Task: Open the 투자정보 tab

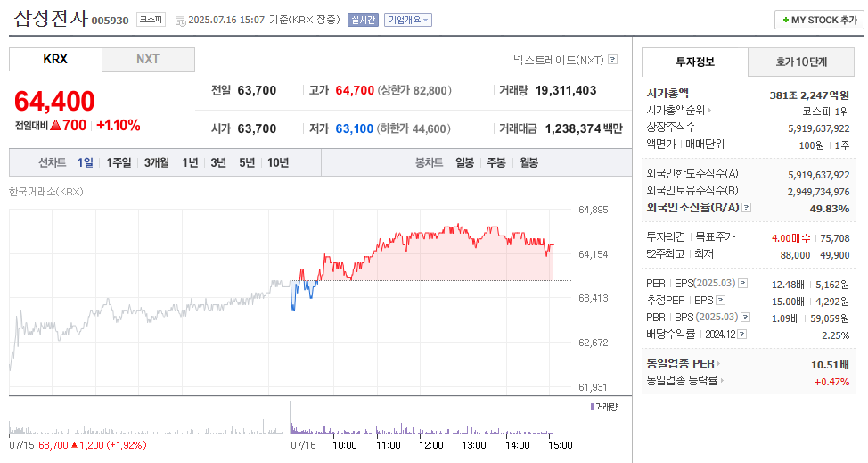Action: (695, 62)
